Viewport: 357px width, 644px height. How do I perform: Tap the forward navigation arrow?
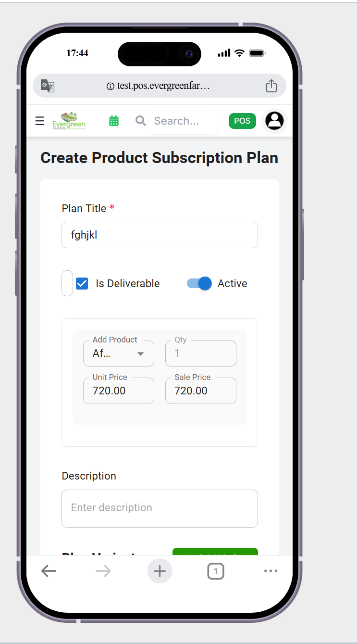(103, 571)
